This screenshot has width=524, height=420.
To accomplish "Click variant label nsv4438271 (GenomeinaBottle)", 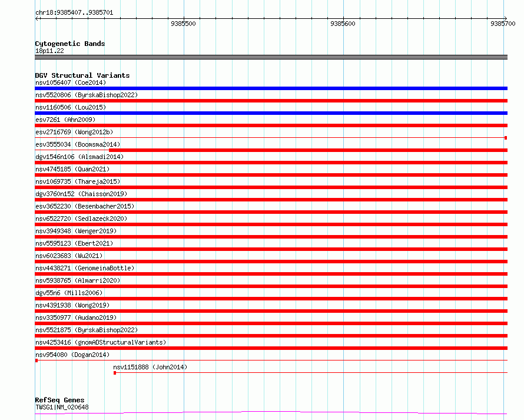I will click(85, 268).
